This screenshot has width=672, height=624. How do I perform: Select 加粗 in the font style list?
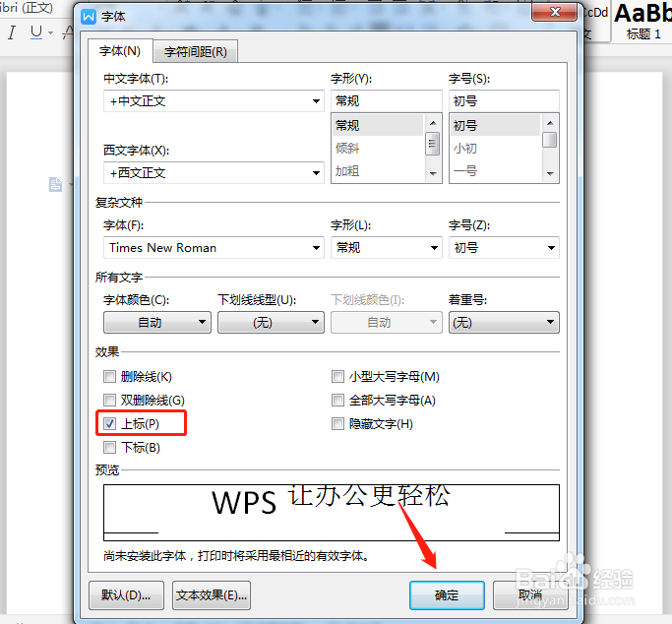coord(378,171)
